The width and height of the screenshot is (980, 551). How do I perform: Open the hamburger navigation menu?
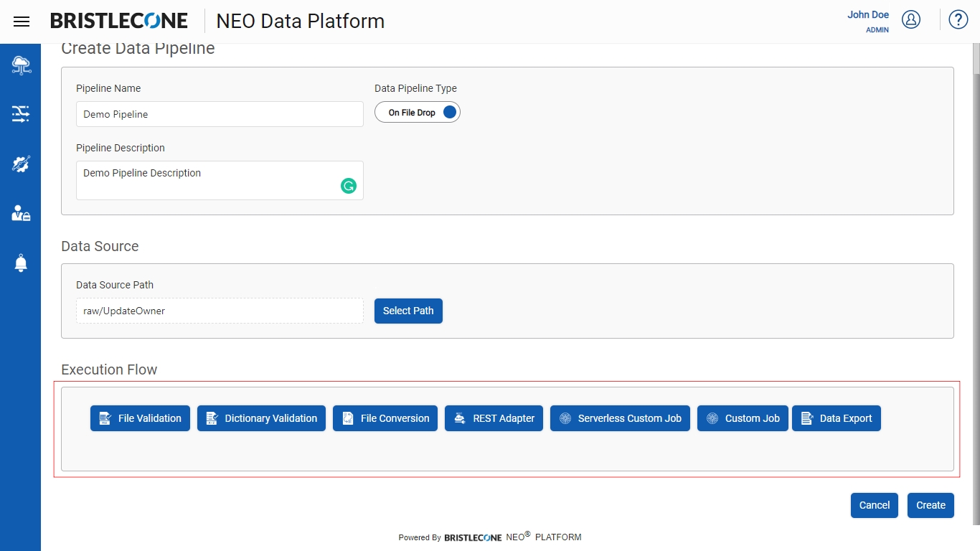[x=22, y=22]
